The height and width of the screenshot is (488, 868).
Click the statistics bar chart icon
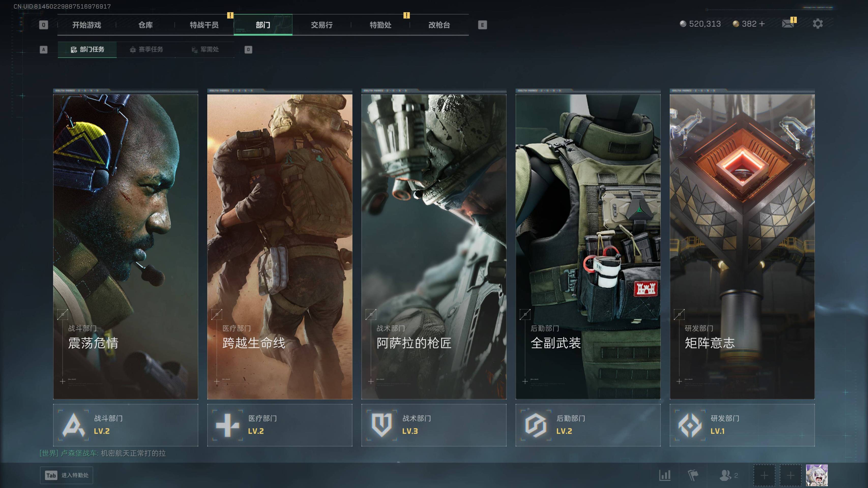point(665,475)
